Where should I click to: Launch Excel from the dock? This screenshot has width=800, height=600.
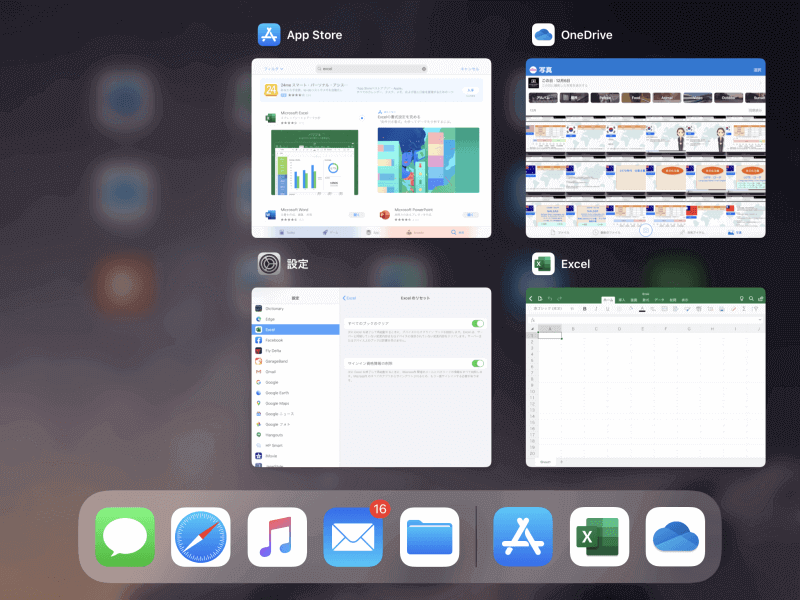pos(599,537)
